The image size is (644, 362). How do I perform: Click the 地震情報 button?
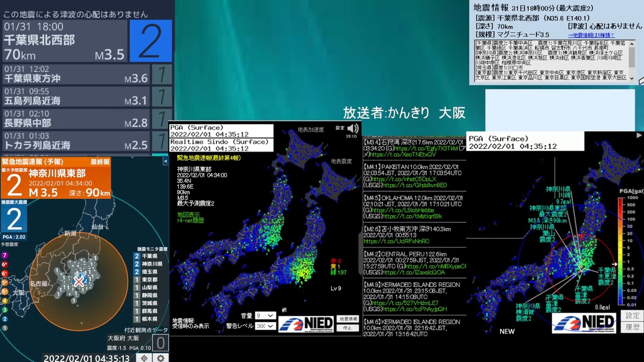pos(348,319)
